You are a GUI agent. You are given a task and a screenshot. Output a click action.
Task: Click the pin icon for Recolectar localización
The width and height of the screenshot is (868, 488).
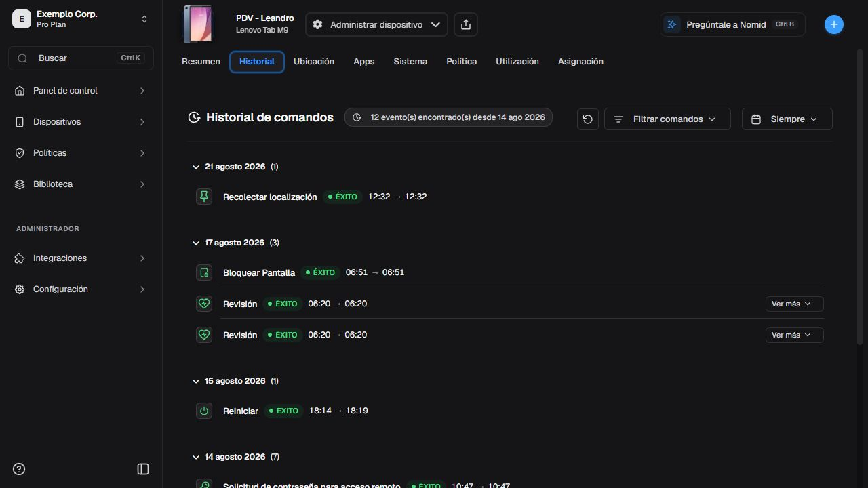pyautogui.click(x=204, y=197)
